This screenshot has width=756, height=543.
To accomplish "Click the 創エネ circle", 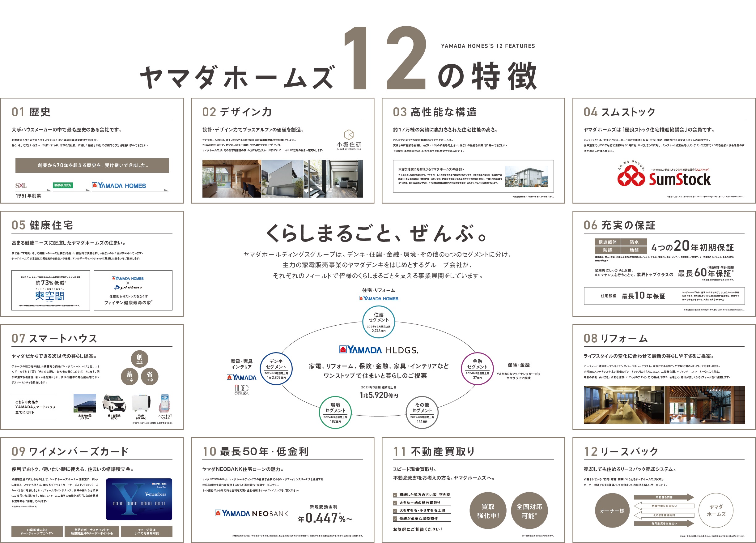I will coord(139,359).
